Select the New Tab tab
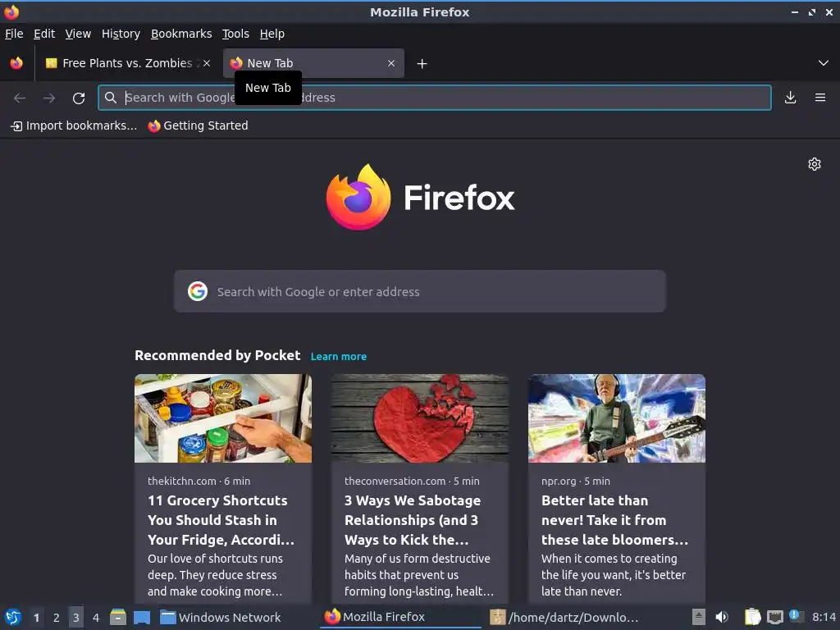The image size is (840, 630). pyautogui.click(x=313, y=63)
